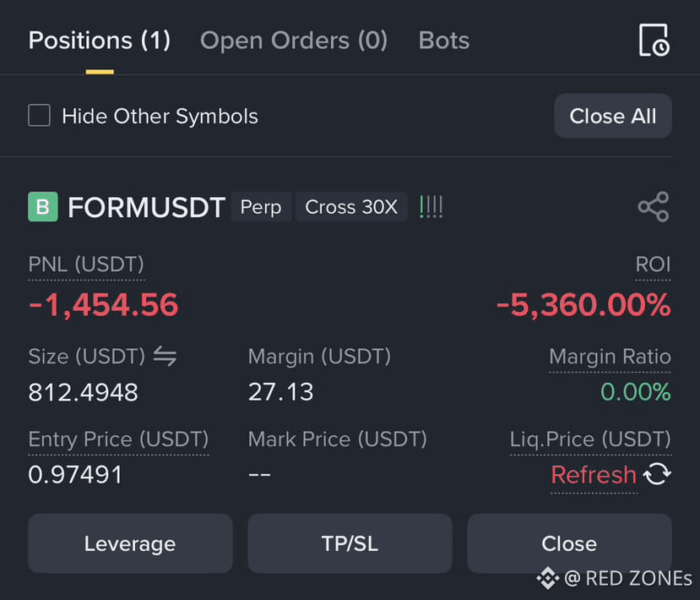Close All positions button
The width and height of the screenshot is (700, 600).
click(x=613, y=116)
